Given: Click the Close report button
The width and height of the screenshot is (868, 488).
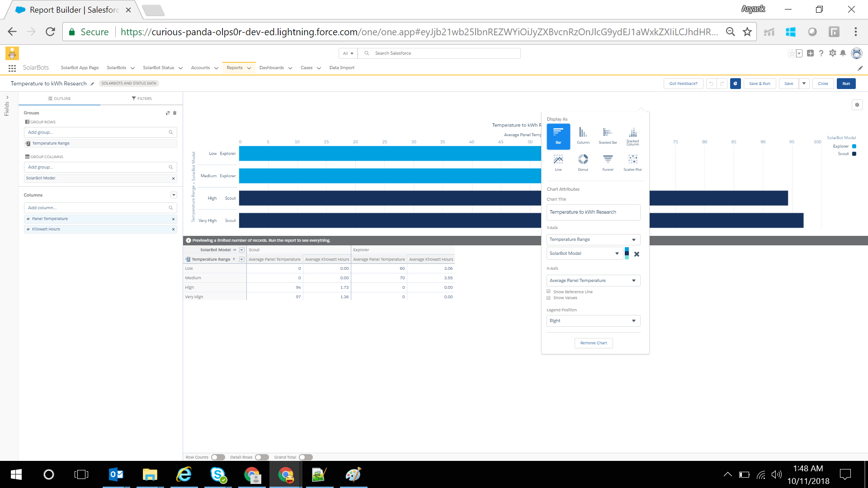Looking at the screenshot, I should click(823, 84).
